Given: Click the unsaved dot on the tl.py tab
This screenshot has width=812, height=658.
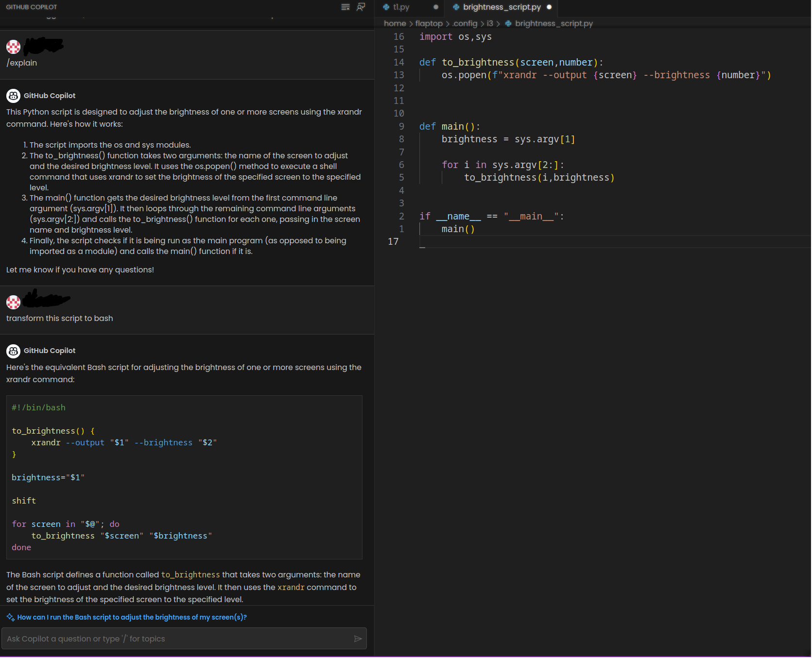Looking at the screenshot, I should [x=436, y=7].
